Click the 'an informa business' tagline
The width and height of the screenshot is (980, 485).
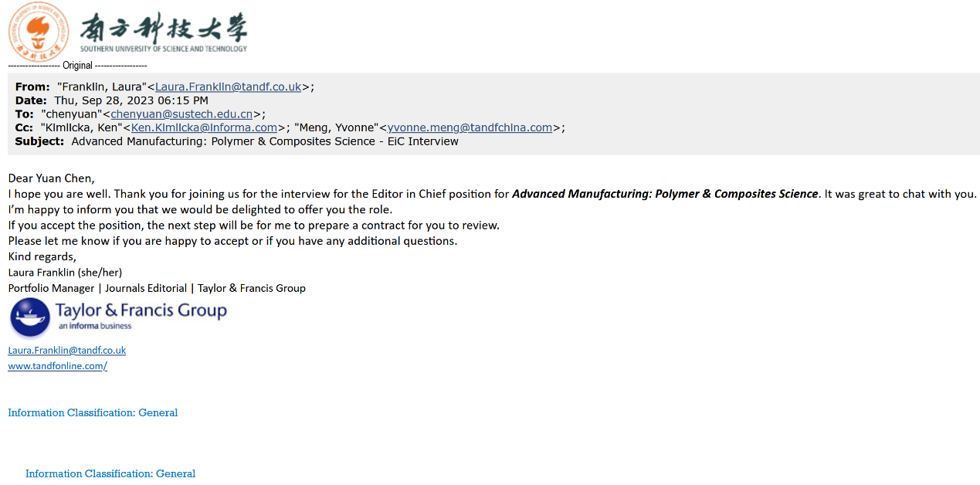pos(95,326)
